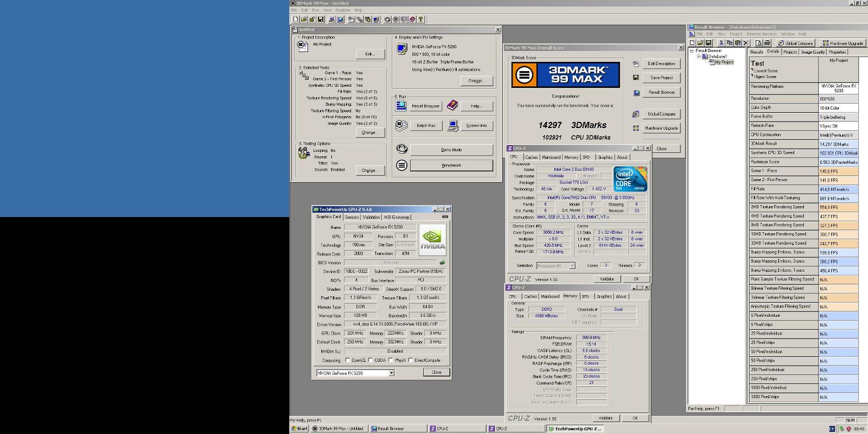Viewport: 868px width, 434px height.
Task: Open the SPD tab in lower CPU-Z window
Action: pos(585,297)
